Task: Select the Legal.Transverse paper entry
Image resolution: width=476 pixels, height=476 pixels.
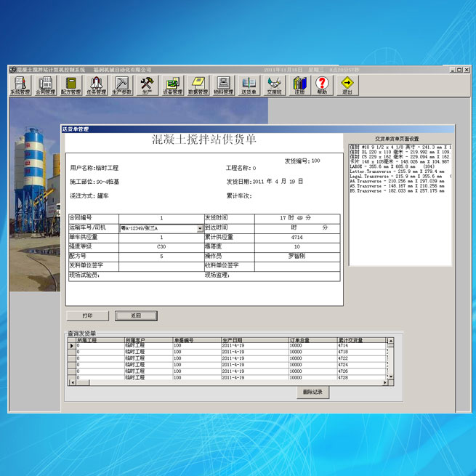Action: [400, 177]
